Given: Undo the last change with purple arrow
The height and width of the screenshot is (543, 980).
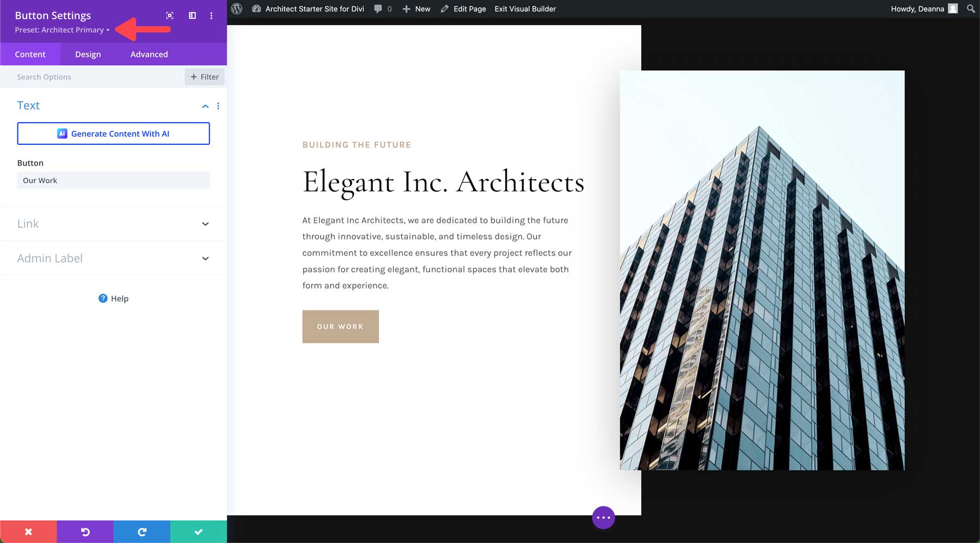Looking at the screenshot, I should click(85, 532).
